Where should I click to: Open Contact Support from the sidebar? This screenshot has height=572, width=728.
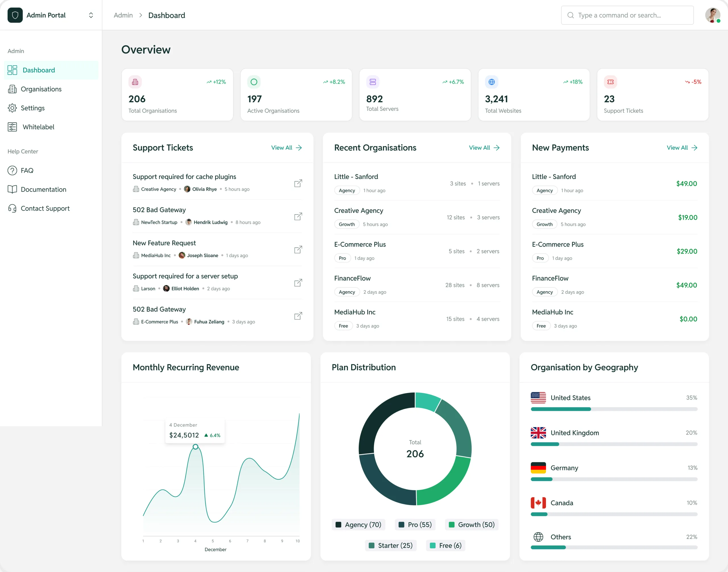[45, 208]
